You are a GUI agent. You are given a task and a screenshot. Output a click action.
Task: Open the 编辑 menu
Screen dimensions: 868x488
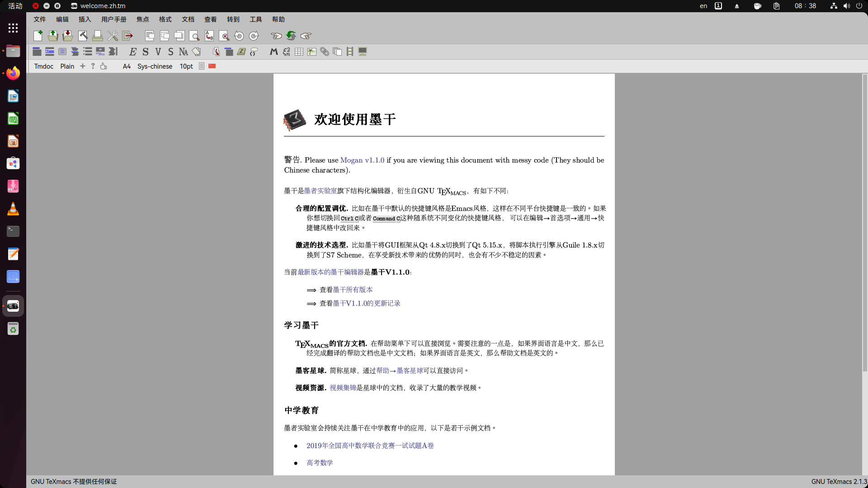click(x=62, y=19)
